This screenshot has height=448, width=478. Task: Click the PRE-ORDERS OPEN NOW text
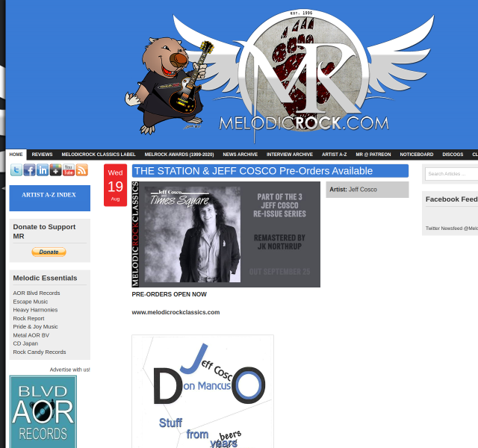pos(170,294)
